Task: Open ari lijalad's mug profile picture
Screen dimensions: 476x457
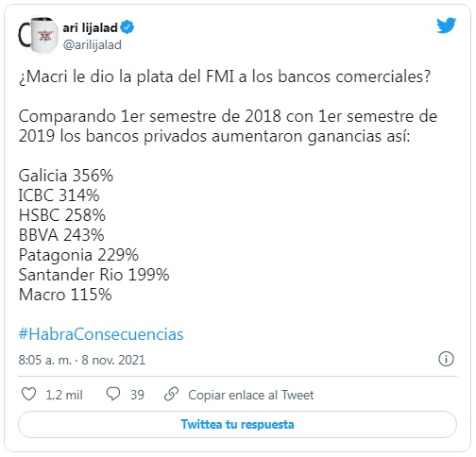Action: tap(38, 36)
